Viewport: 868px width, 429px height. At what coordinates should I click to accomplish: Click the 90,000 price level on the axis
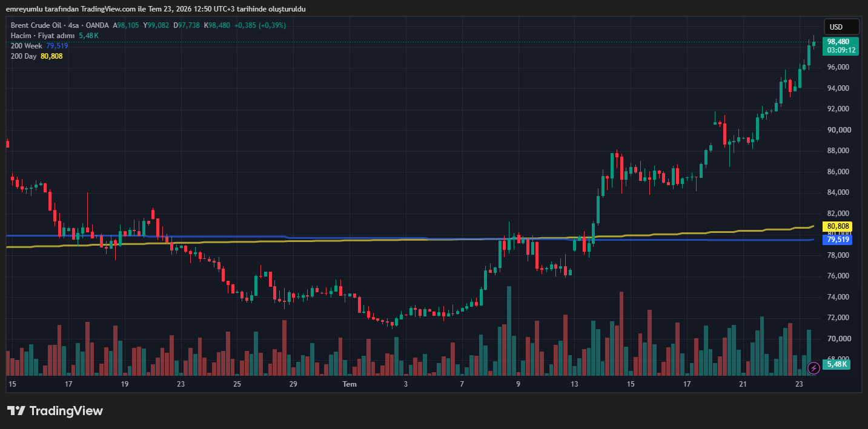tap(838, 129)
